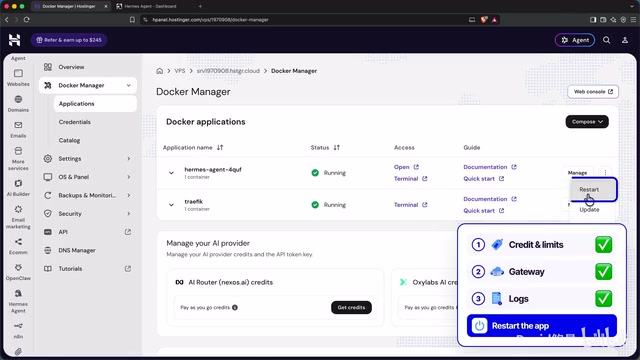
Task: Click Get credits for AI Router
Action: [x=351, y=307]
